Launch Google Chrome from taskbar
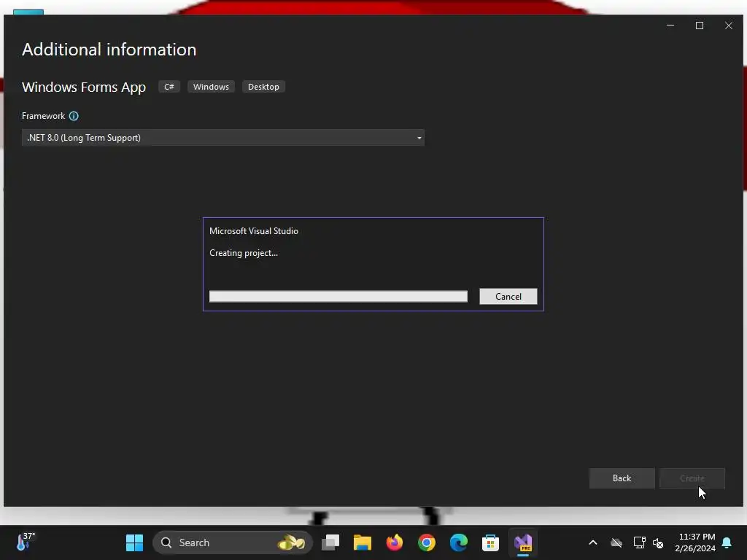Screen dimensions: 747x560 click(x=426, y=542)
